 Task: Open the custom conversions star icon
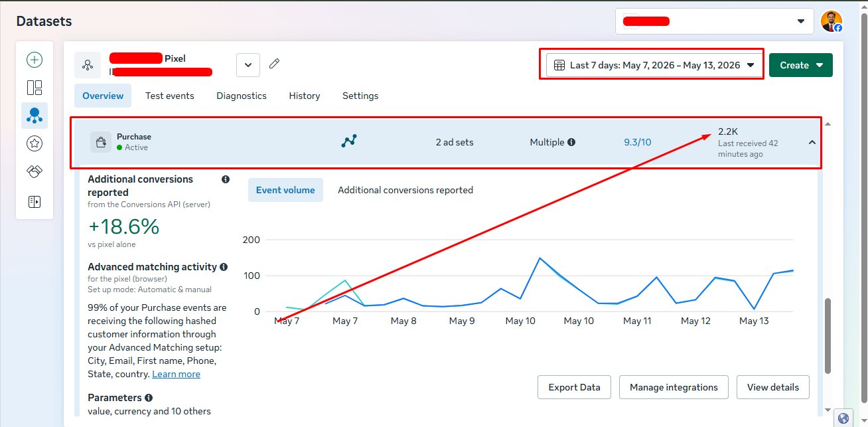tap(35, 143)
